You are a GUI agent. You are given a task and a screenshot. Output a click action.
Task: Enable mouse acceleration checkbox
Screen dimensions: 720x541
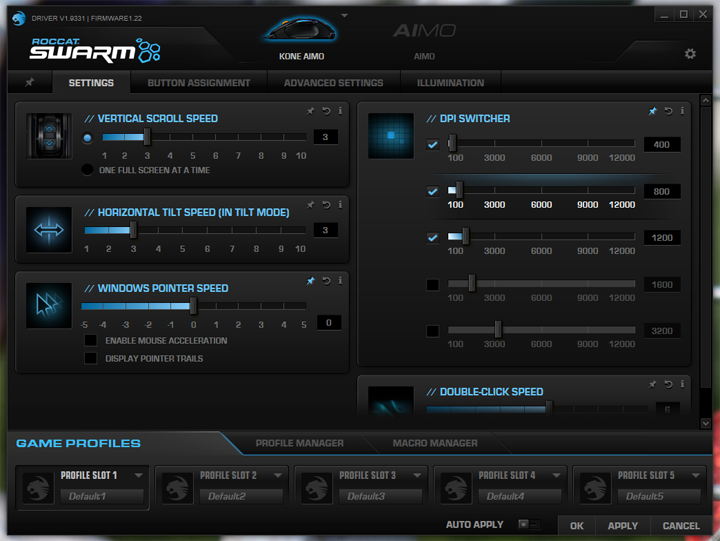pyautogui.click(x=91, y=341)
